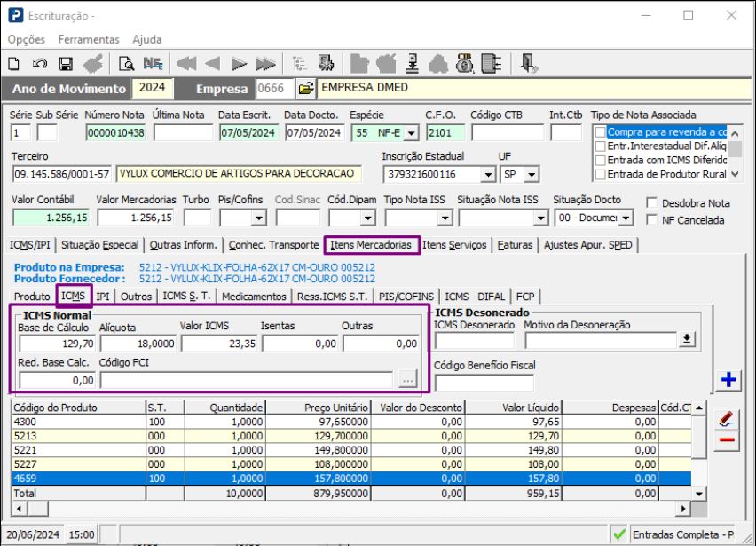Open the Ferramentas menu
This screenshot has width=756, height=546.
[89, 39]
